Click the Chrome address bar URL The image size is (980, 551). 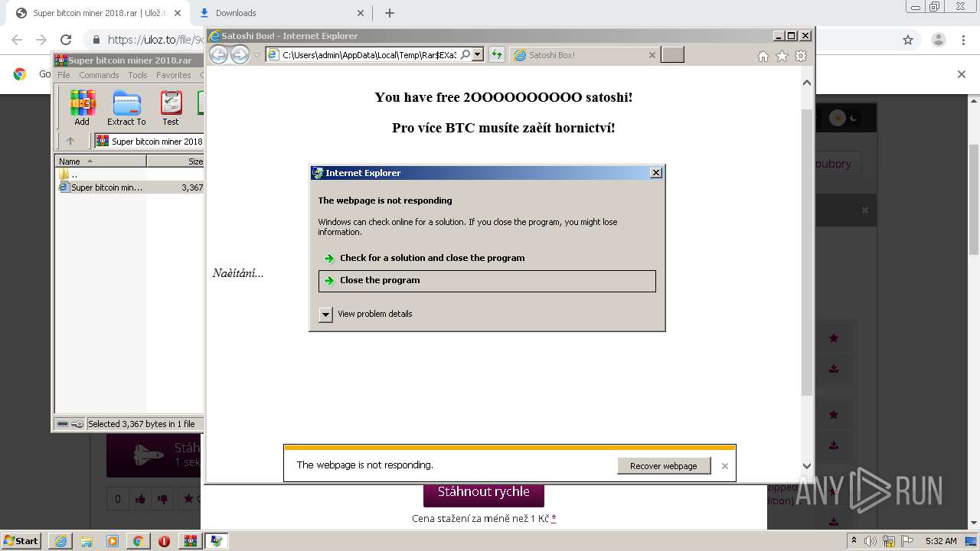tap(156, 40)
